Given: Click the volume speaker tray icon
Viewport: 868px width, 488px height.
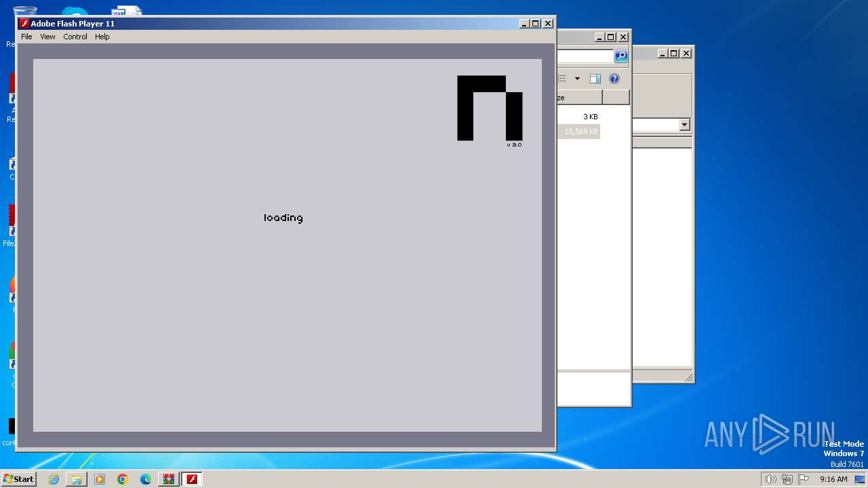Looking at the screenshot, I should tap(770, 479).
